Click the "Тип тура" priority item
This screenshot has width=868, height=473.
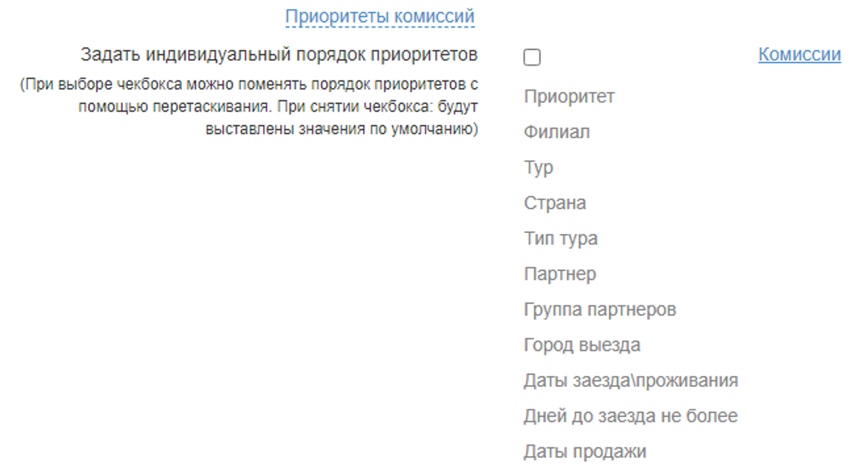click(560, 239)
